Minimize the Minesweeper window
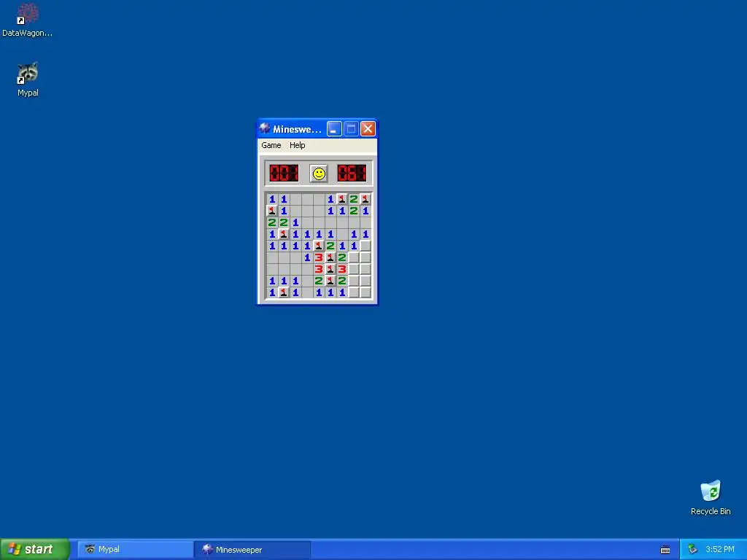Screen dimensions: 747x560 tap(334, 128)
